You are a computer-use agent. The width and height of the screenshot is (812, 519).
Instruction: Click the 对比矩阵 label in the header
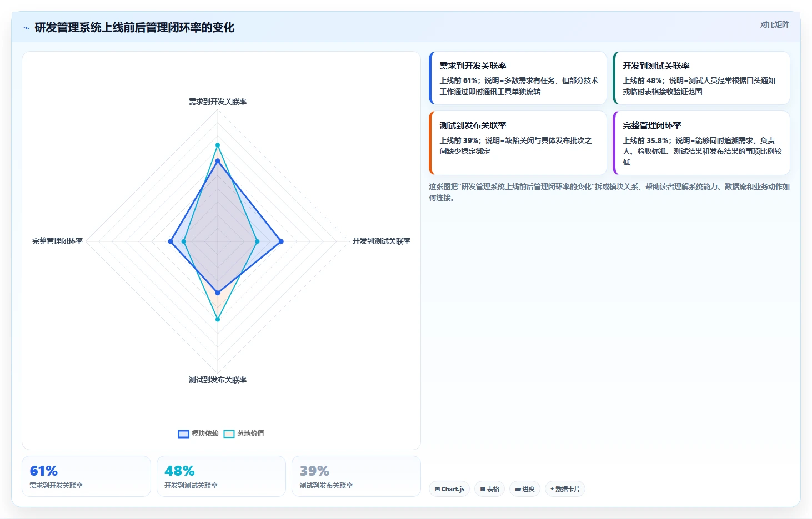[774, 24]
